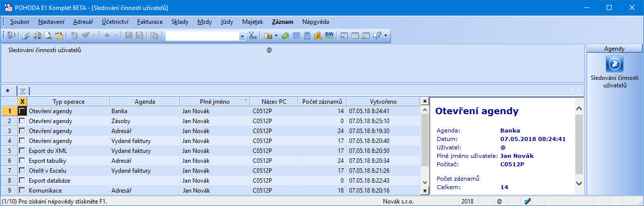Click the lined list panel icon
644x206 pixels.
click(355, 36)
